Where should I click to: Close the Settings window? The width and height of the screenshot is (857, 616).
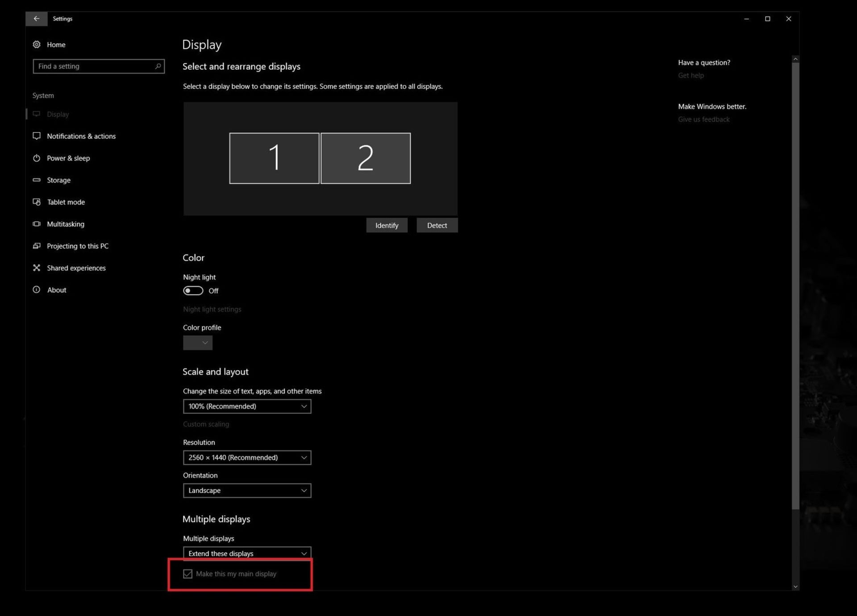click(789, 19)
